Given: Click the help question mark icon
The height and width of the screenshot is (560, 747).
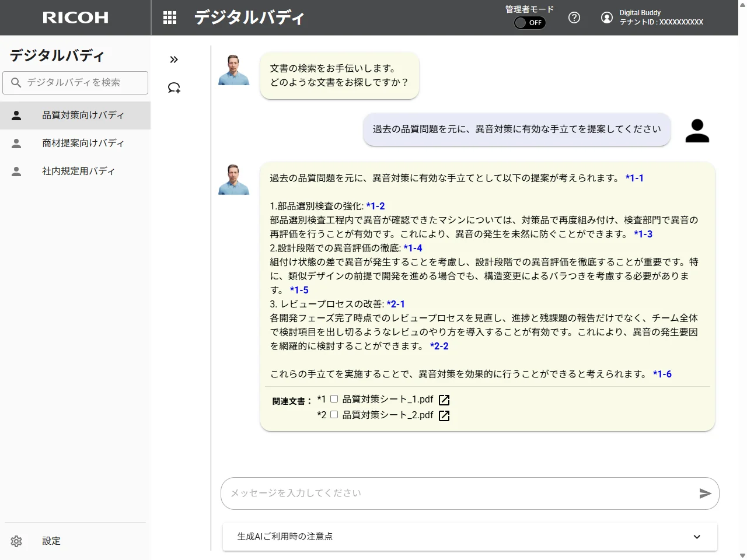Looking at the screenshot, I should coord(574,17).
